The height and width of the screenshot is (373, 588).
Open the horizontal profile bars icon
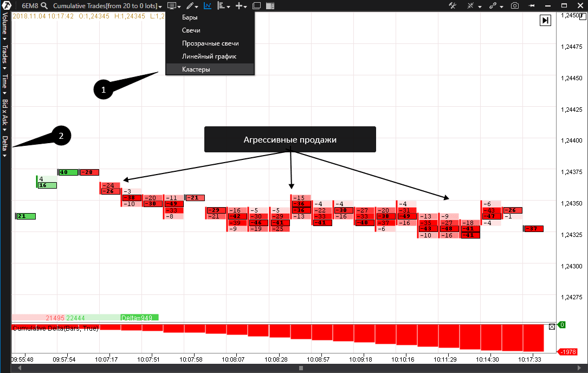coord(221,5)
